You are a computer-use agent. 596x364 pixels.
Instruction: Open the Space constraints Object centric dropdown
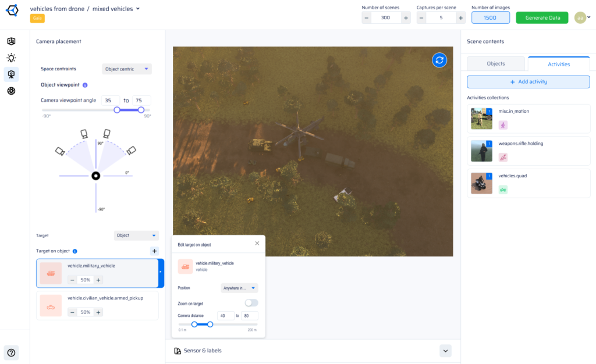pyautogui.click(x=126, y=69)
